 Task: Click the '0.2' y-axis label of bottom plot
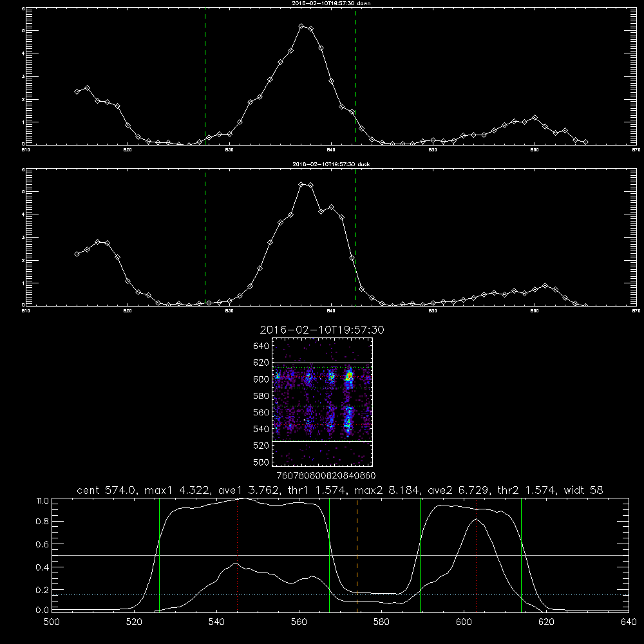coord(43,590)
